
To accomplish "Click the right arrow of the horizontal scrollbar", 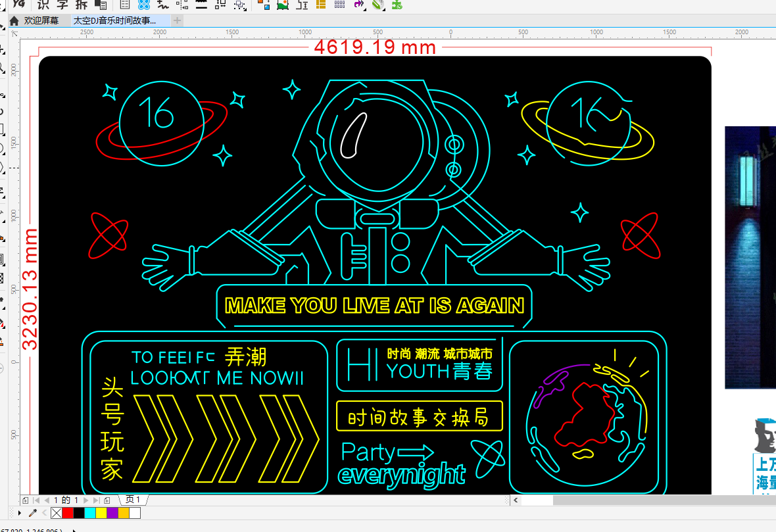I will point(772,500).
